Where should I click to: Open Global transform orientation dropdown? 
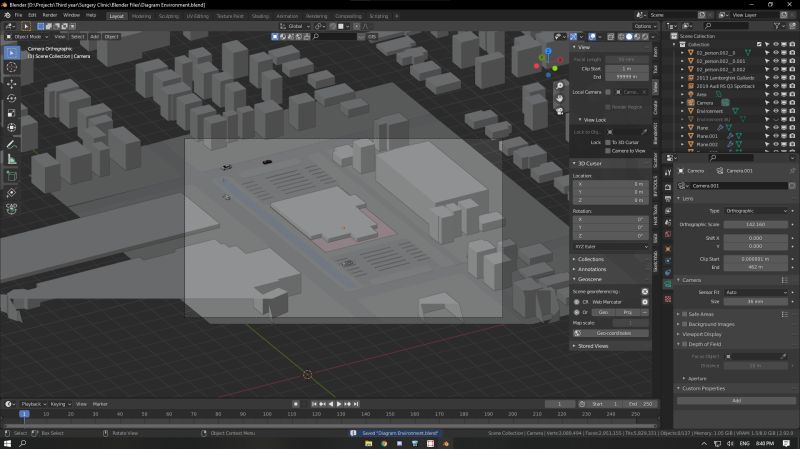click(295, 26)
